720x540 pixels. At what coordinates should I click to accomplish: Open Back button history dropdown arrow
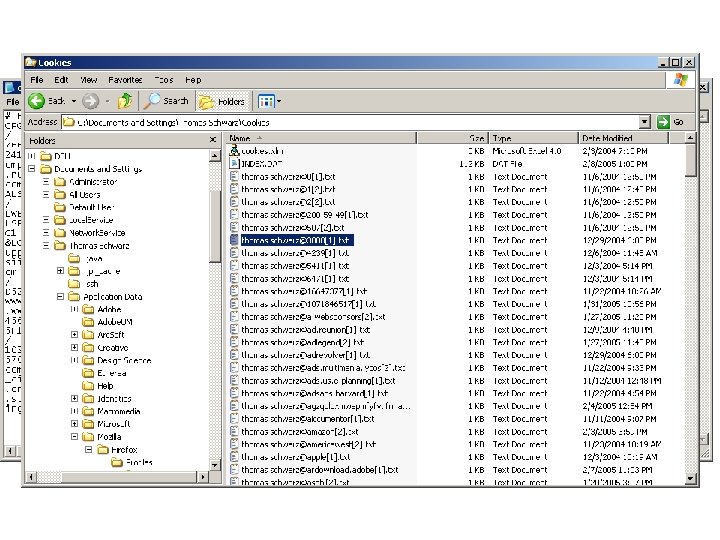click(73, 101)
